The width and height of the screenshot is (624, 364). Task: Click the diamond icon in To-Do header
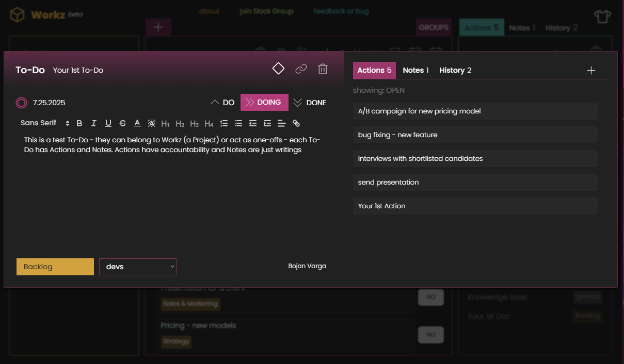click(278, 68)
